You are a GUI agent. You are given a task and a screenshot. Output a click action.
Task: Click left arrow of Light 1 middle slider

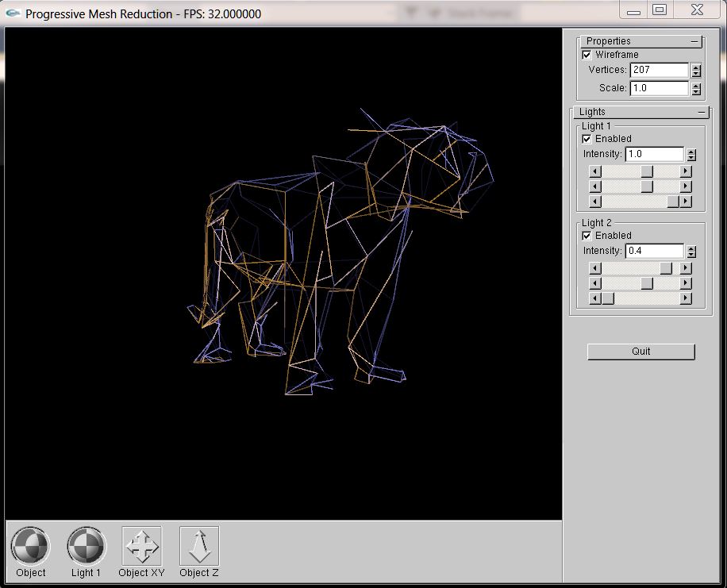point(595,186)
